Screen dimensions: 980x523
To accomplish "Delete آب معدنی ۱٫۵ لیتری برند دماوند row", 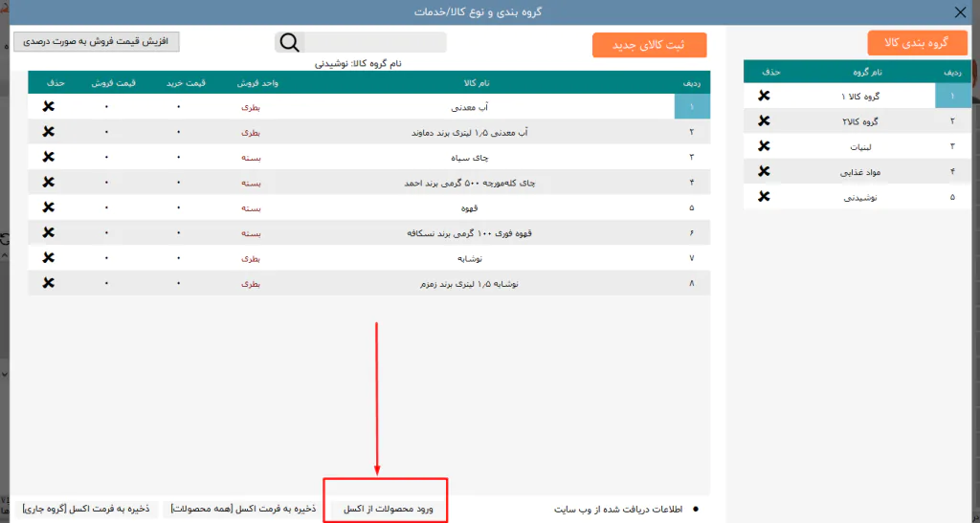I will (x=48, y=132).
